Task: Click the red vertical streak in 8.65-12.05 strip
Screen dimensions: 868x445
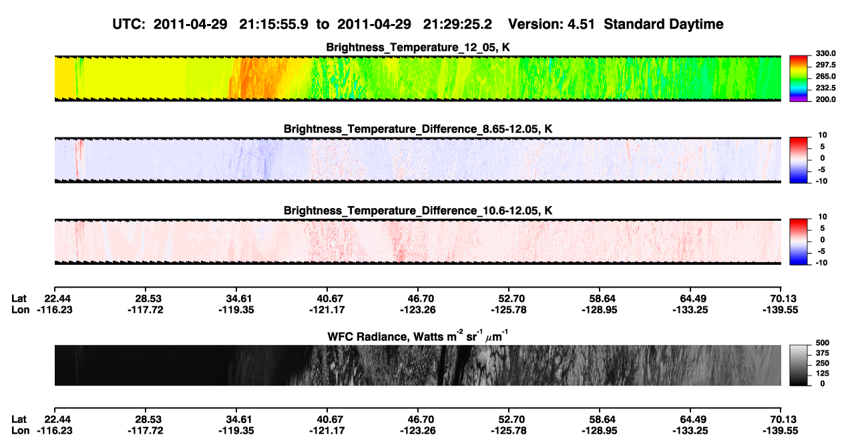Action: coord(78,159)
